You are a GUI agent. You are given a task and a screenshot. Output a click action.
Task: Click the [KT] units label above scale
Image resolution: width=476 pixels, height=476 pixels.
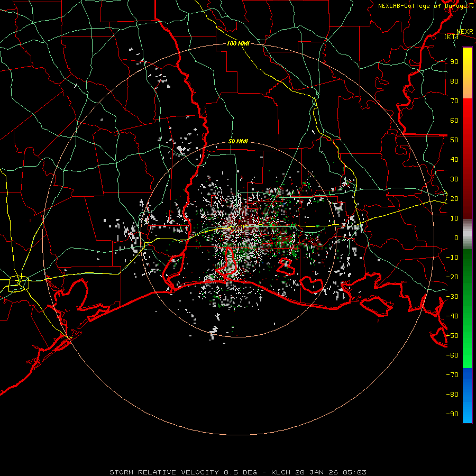point(451,36)
